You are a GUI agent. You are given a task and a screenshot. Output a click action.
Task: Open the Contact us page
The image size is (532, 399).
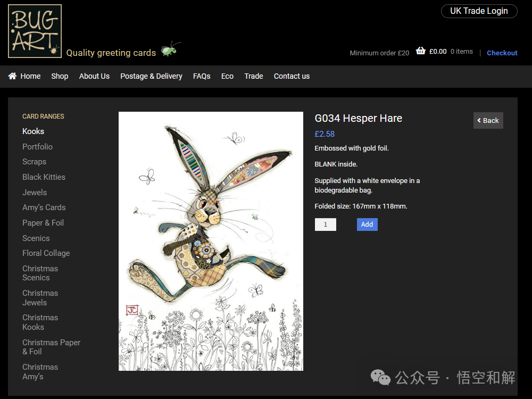coord(292,76)
